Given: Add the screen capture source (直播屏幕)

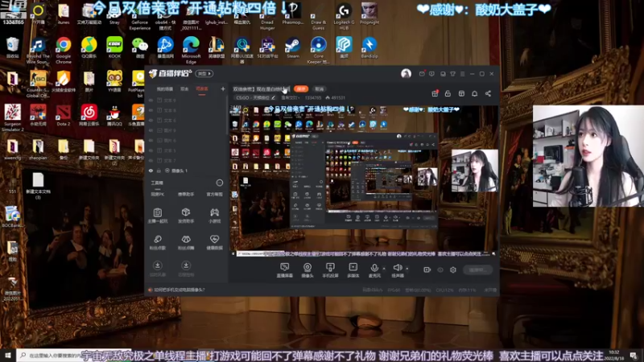Looking at the screenshot, I should [284, 270].
